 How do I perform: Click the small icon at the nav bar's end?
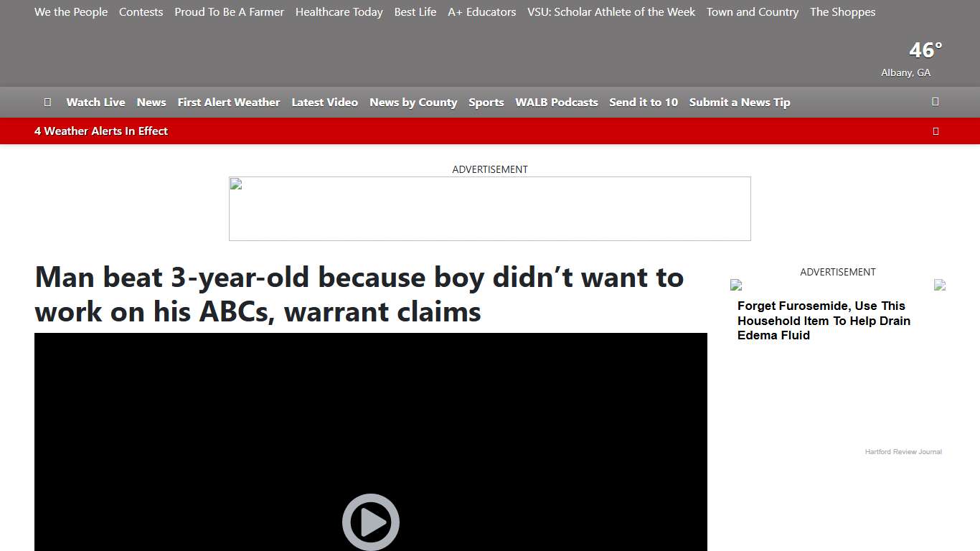(936, 102)
